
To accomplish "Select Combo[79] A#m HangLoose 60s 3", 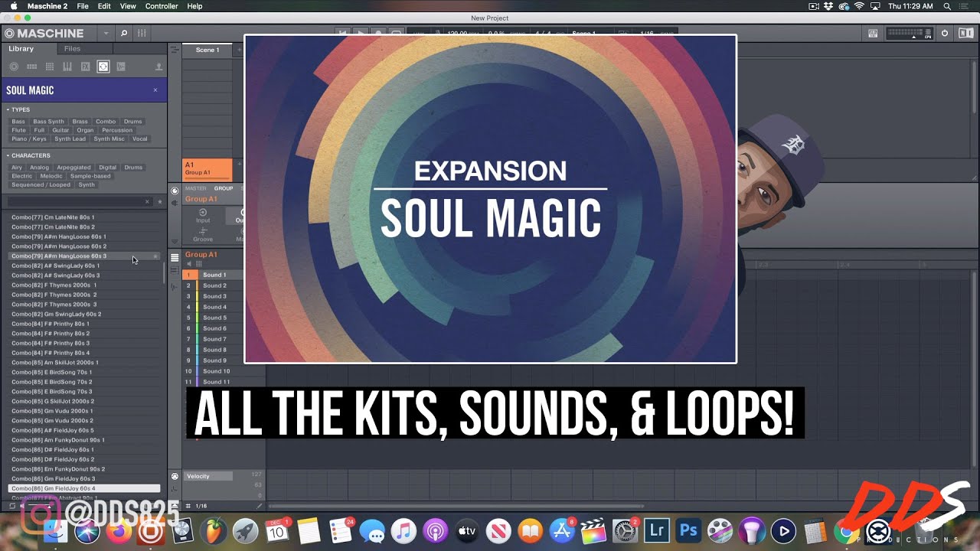I will click(84, 256).
